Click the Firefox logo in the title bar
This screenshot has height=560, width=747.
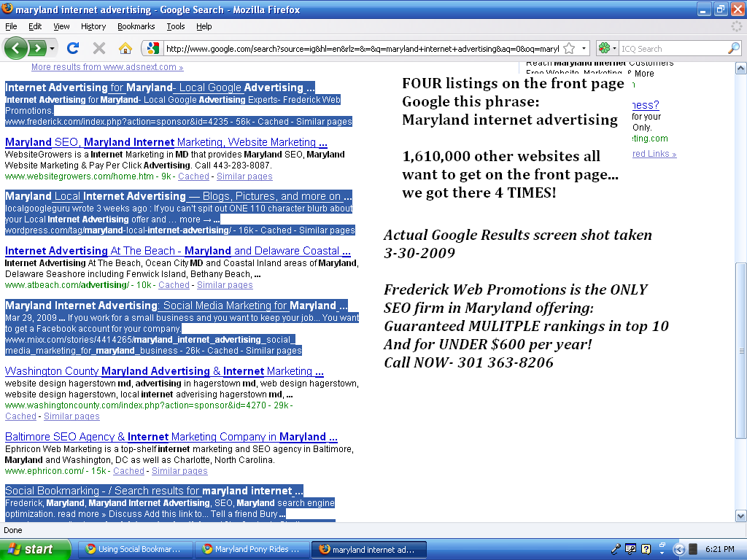tap(7, 9)
